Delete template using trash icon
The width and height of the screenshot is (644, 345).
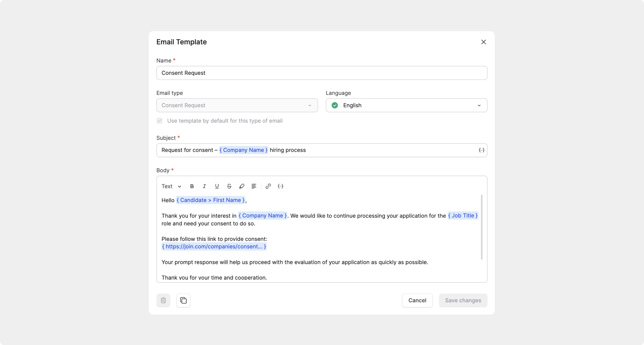(163, 301)
